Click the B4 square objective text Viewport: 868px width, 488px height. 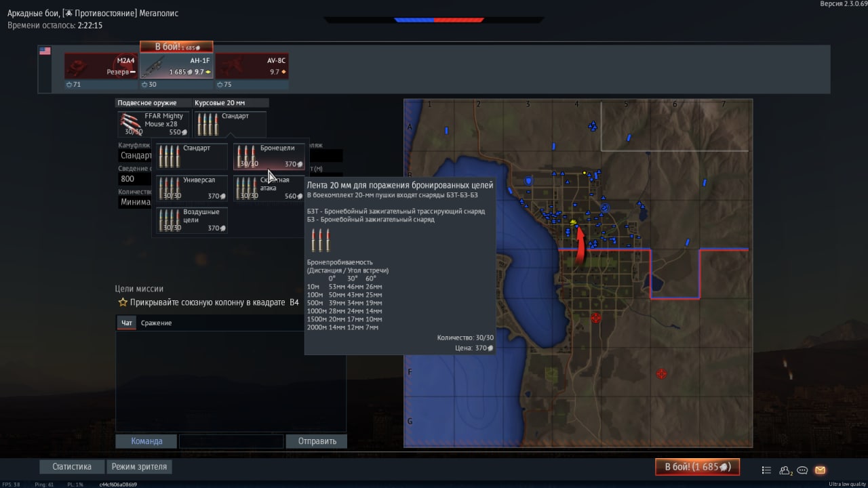point(214,302)
